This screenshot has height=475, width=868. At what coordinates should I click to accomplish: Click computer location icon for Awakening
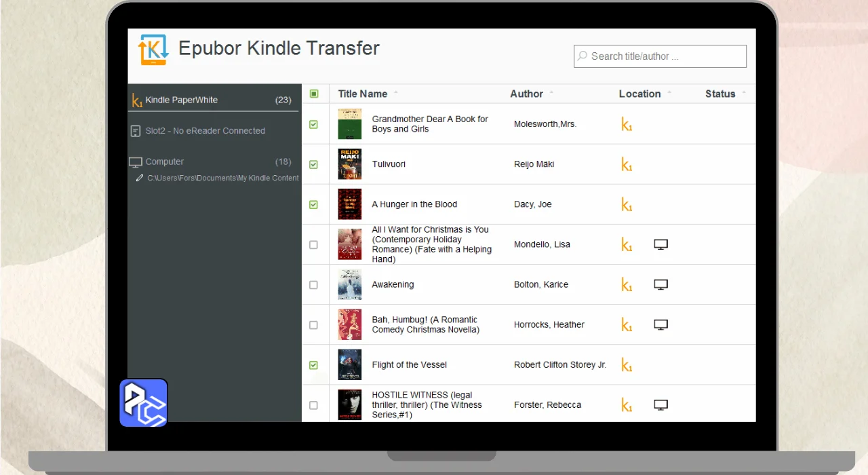661,284
